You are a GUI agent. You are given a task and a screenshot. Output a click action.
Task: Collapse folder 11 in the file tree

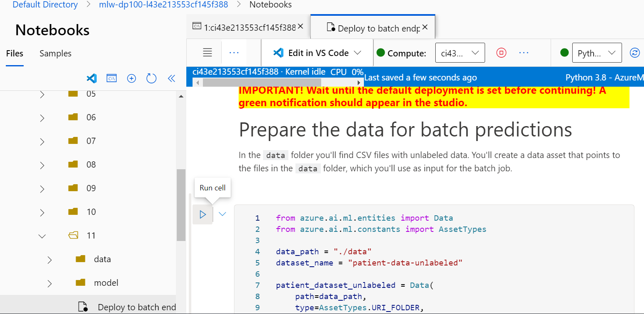[x=41, y=236]
